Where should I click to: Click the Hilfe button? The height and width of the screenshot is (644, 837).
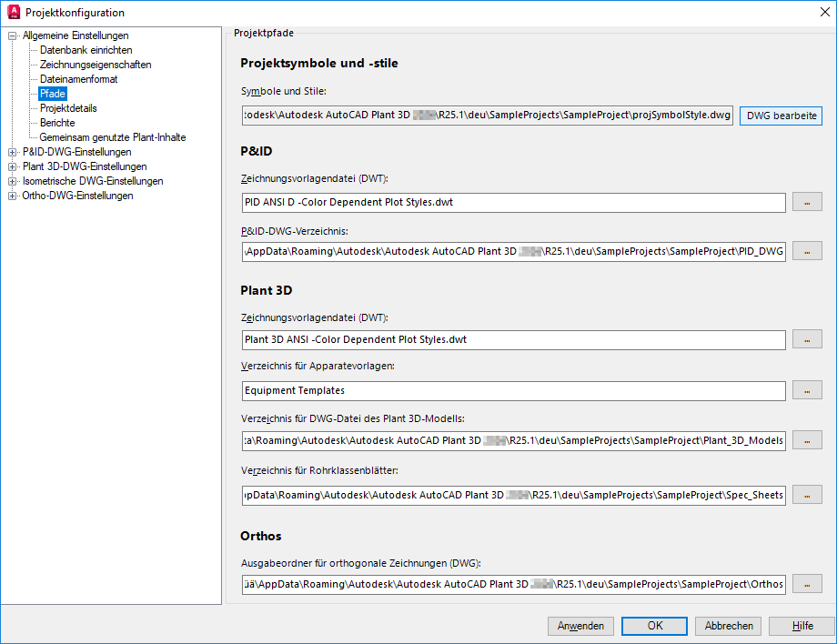tap(802, 626)
